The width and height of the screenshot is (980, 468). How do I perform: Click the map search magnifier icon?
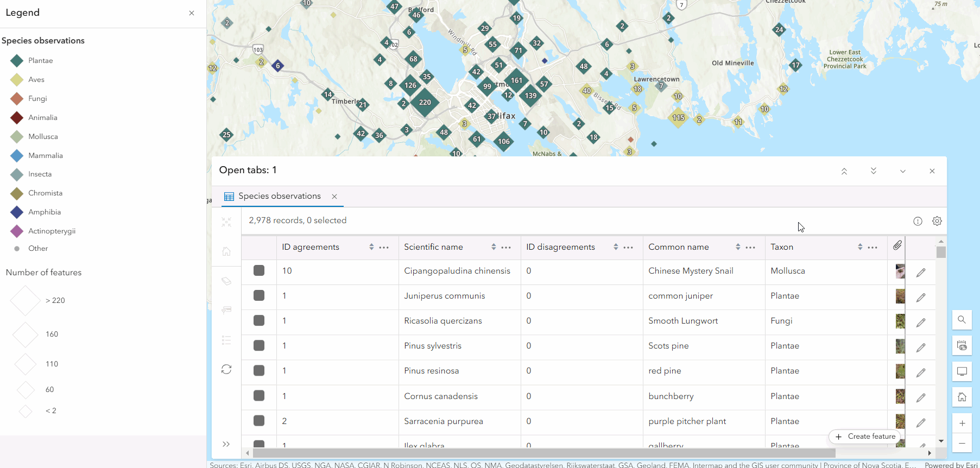962,320
